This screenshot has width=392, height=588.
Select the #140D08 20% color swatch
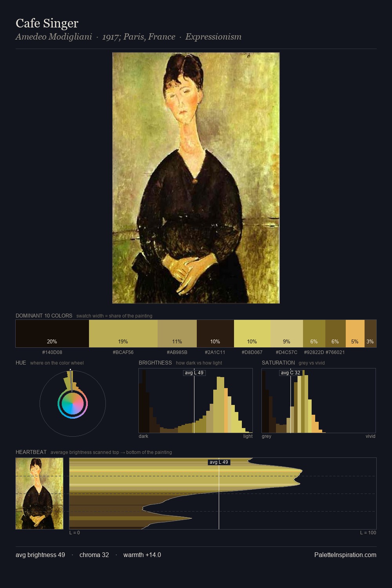(52, 334)
